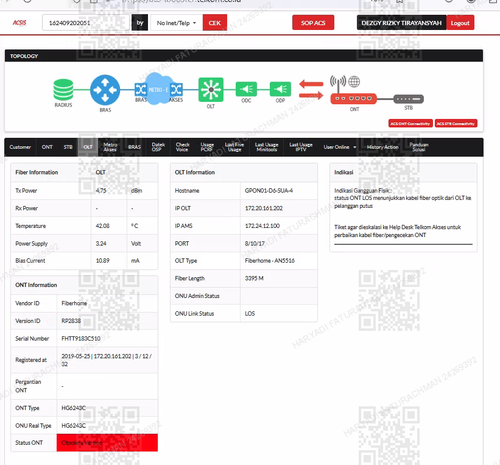Switch to the ONT tab

[47, 147]
